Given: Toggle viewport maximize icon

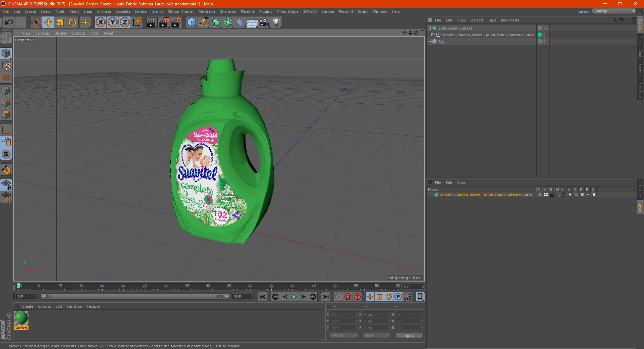Looking at the screenshot, I should tap(422, 33).
